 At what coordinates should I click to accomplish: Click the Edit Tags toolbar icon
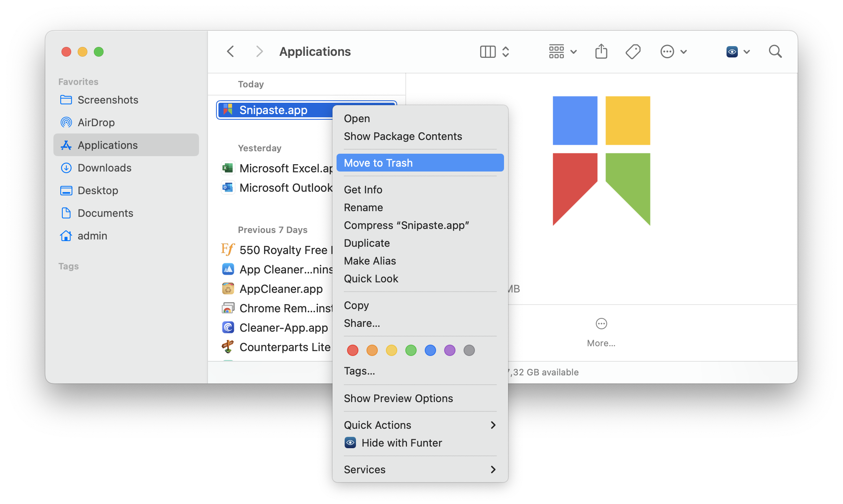coord(633,52)
